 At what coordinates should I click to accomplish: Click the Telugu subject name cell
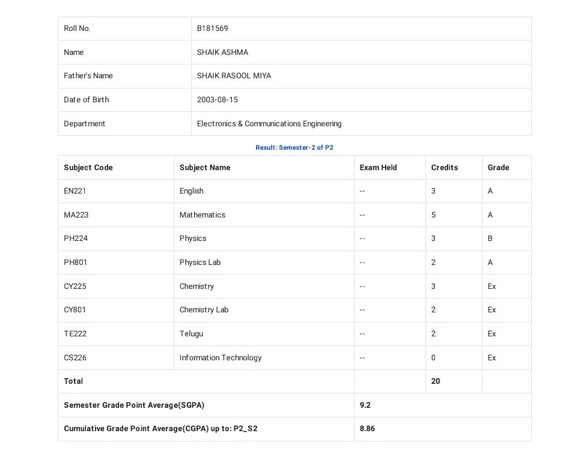pyautogui.click(x=264, y=334)
